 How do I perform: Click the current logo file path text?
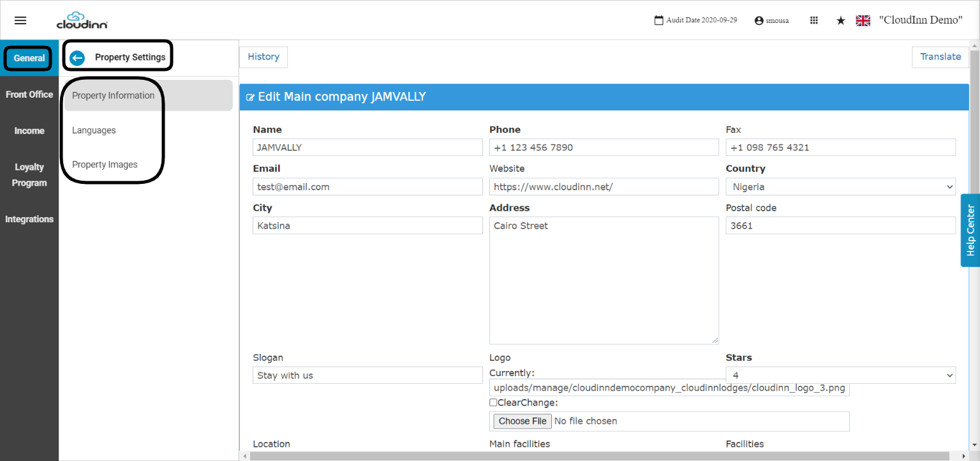tap(669, 388)
